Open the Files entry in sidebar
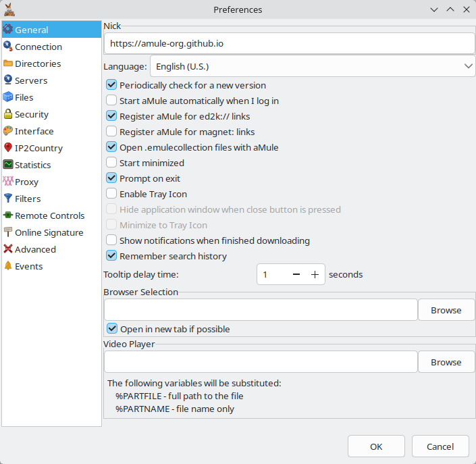The image size is (476, 464). 51,97
